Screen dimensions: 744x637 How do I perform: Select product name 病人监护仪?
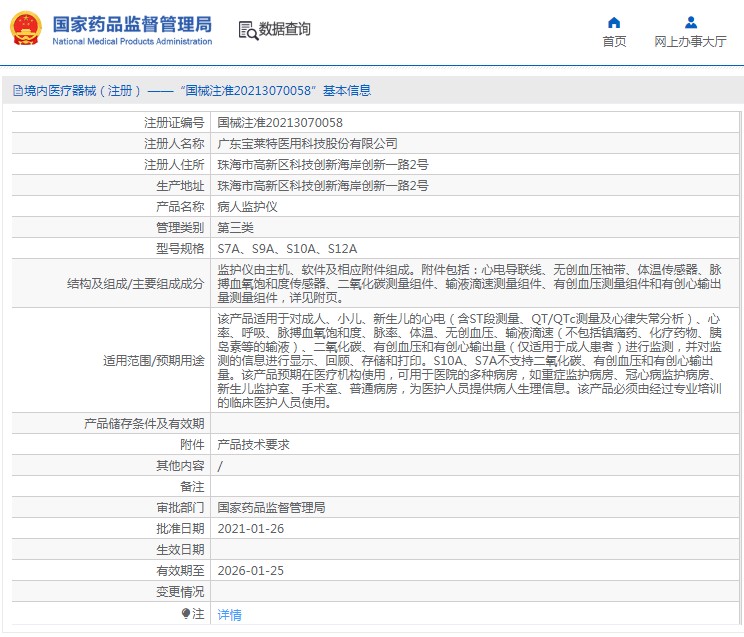tap(247, 206)
